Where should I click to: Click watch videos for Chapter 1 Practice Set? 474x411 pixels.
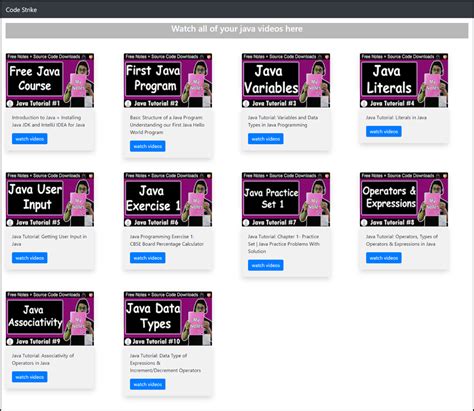266,265
